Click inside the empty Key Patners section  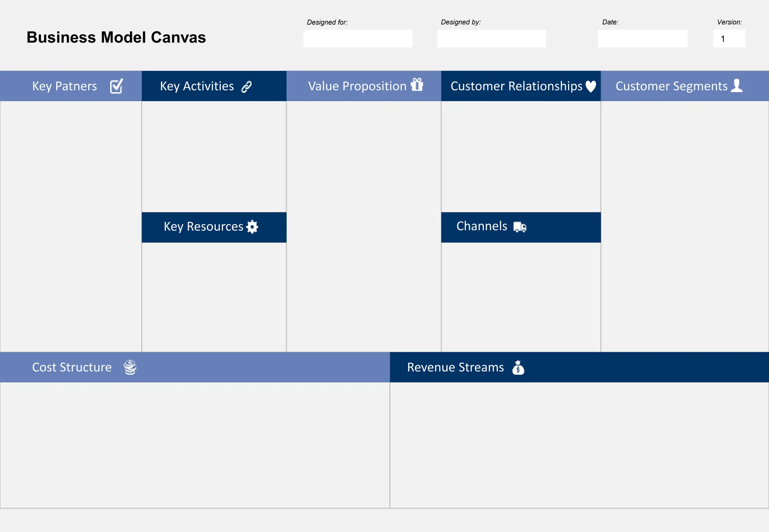(x=71, y=225)
